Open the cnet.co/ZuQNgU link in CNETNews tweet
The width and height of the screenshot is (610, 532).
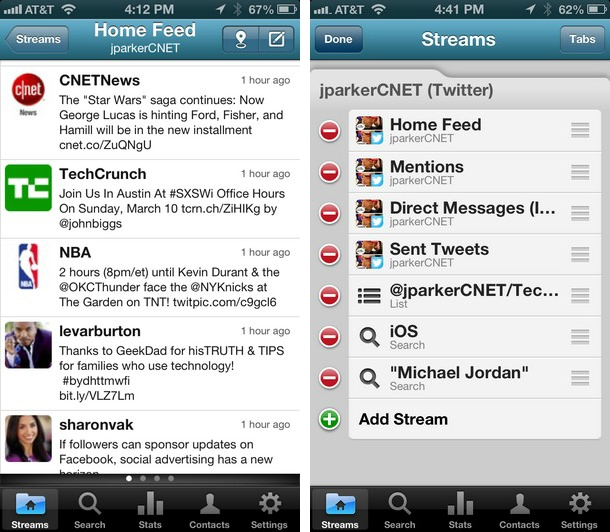tap(105, 145)
